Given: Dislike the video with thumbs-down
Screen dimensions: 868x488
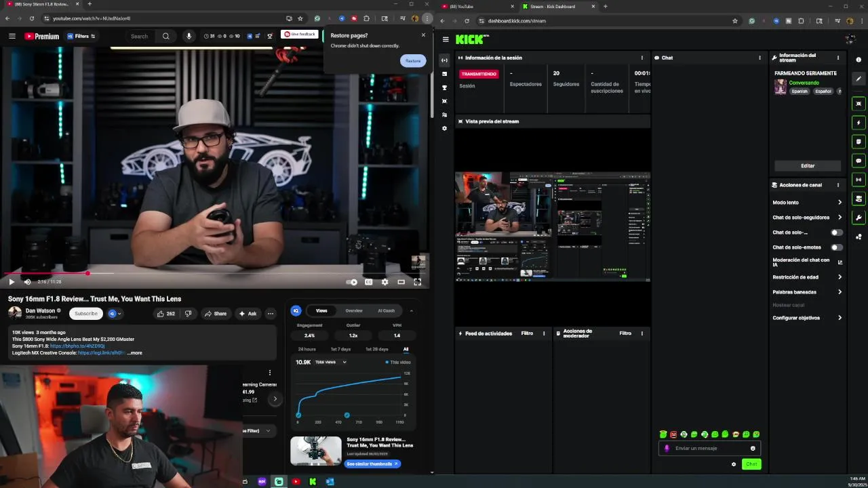Looking at the screenshot, I should [x=188, y=314].
